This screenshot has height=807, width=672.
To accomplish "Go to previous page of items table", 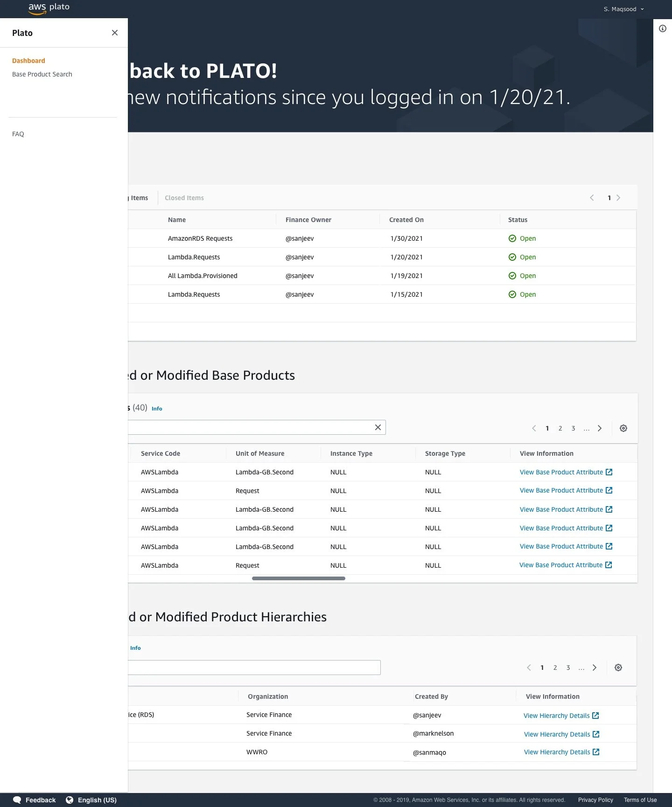I will point(592,198).
